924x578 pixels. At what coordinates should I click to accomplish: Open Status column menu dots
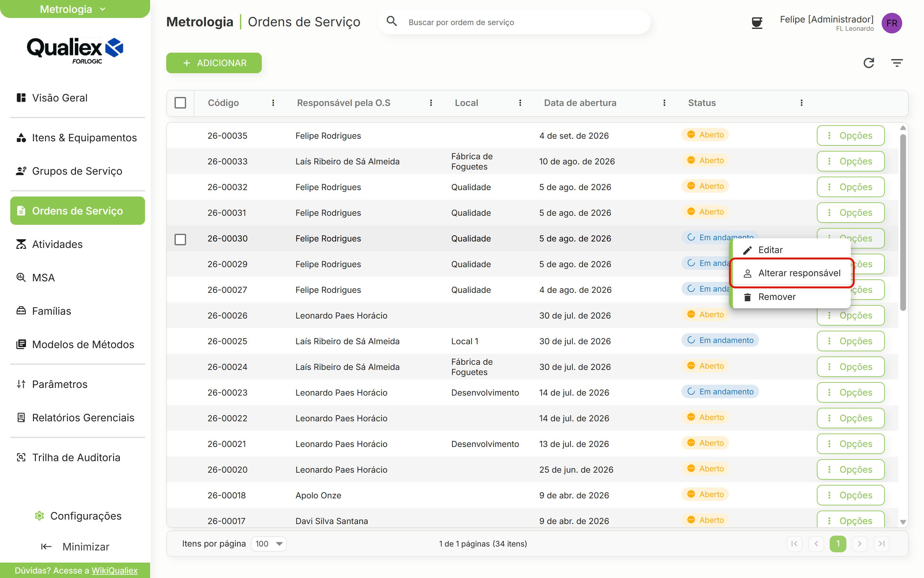point(801,103)
